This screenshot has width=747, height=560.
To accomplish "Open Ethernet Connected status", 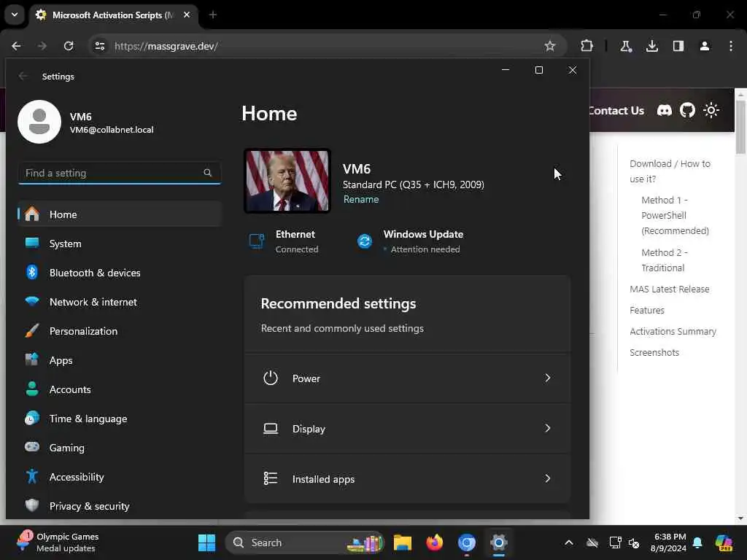I will coord(284,241).
